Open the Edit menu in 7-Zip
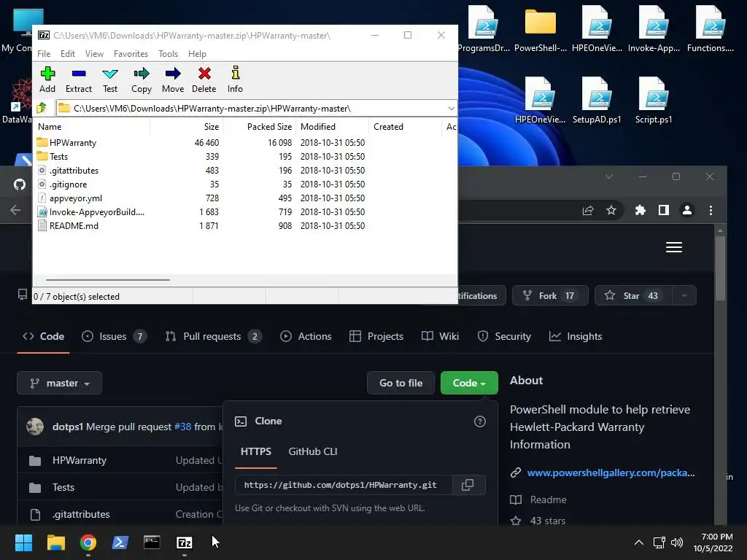Screen dimensions: 747x560 pyautogui.click(x=68, y=54)
